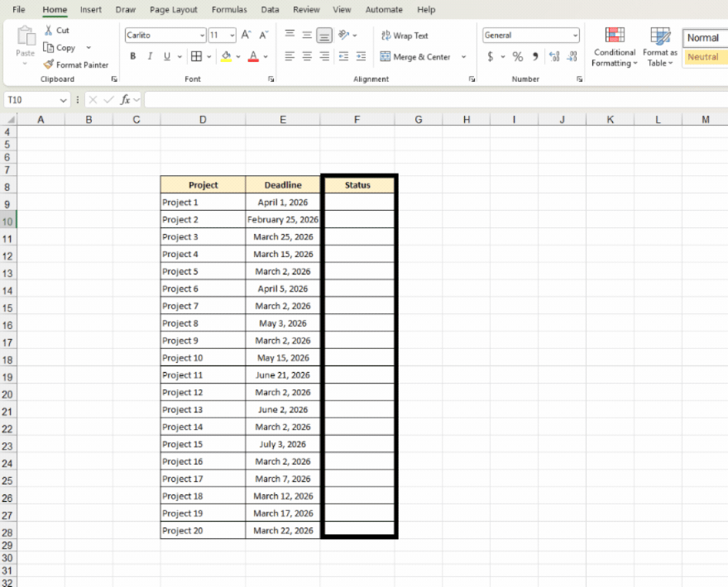Decrease font size with smaller A icon
The width and height of the screenshot is (728, 587).
pos(263,35)
